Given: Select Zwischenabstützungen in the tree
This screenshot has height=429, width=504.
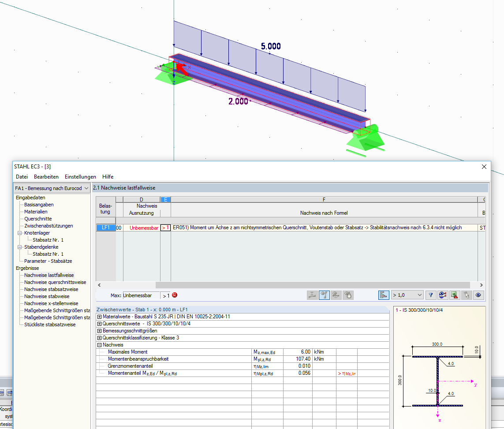Looking at the screenshot, I should [x=49, y=226].
